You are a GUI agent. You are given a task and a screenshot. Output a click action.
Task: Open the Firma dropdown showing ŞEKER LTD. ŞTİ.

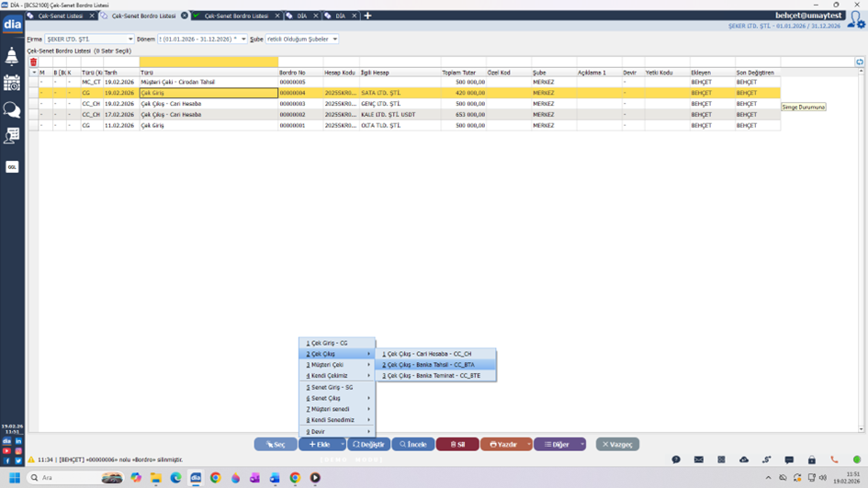tap(89, 40)
